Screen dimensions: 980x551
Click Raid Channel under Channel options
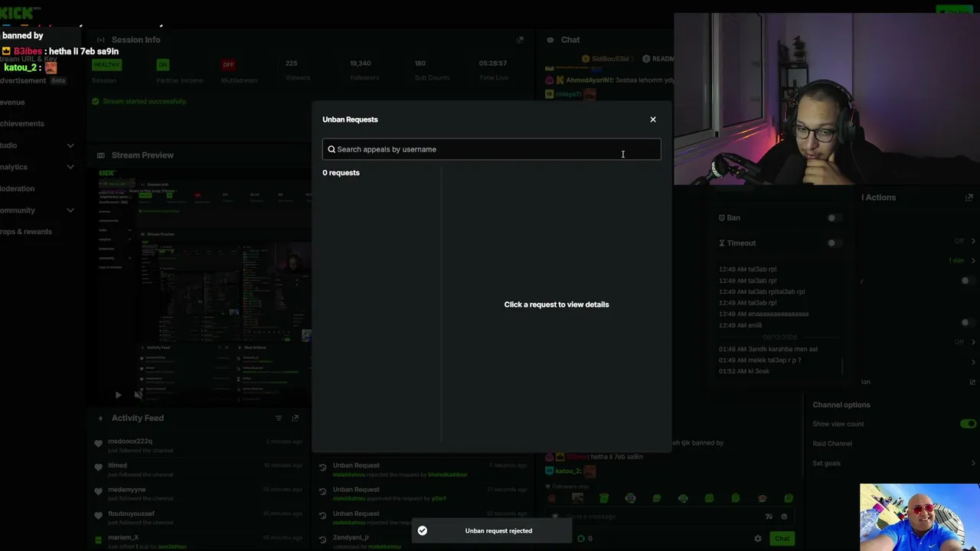click(x=832, y=444)
